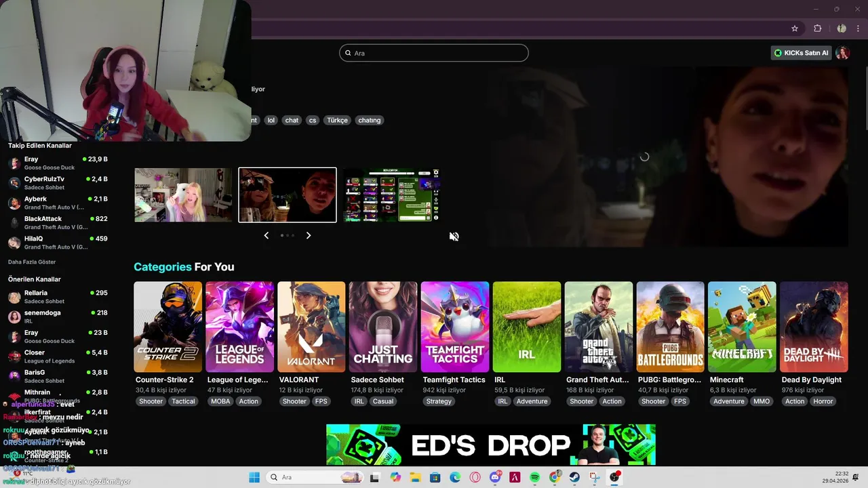This screenshot has height=488, width=868.
Task: Open the third green gameplay thumbnail
Action: 392,195
